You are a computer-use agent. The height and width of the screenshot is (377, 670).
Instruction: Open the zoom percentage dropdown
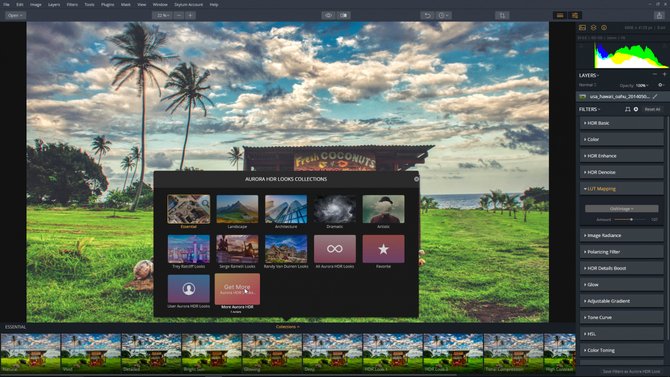click(163, 15)
